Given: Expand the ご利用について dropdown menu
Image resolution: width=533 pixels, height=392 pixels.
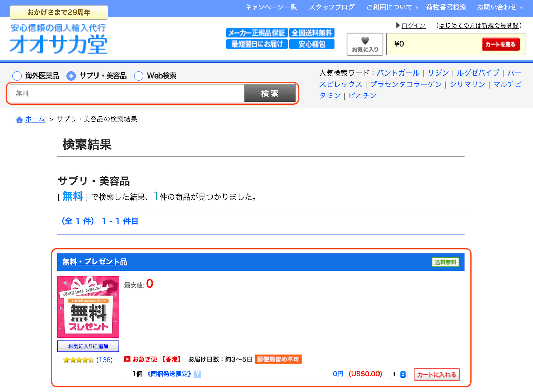Looking at the screenshot, I should point(392,7).
